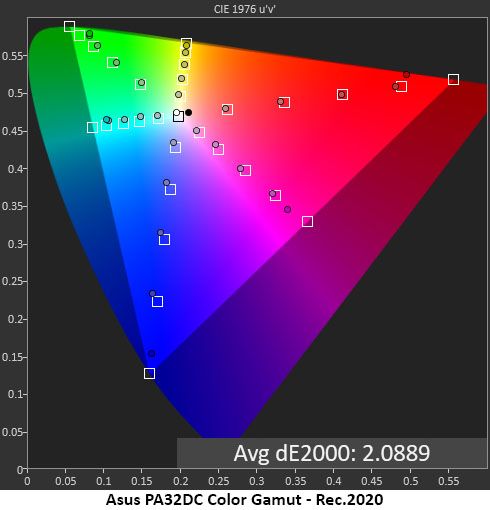Click the 0.3 label on the horizontal axis
Screen dimensions: 490x510
257,481
